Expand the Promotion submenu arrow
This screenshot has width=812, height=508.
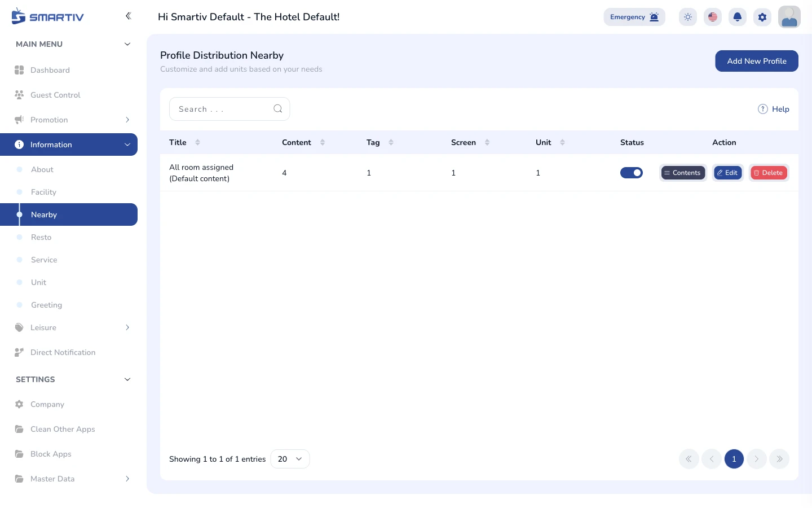127,120
